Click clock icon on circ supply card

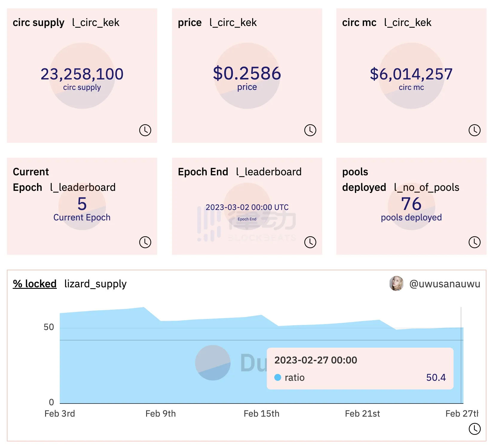point(145,130)
